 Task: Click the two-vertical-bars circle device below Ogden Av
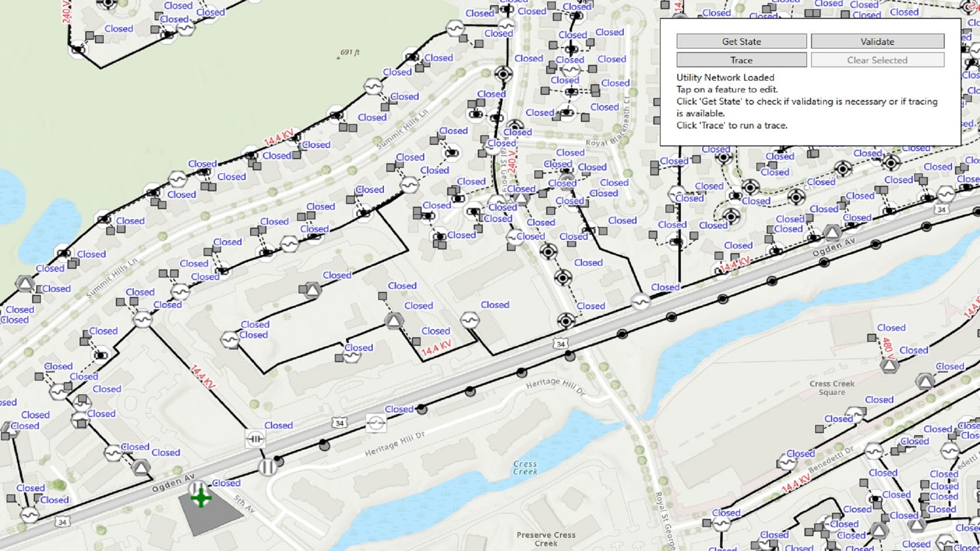[x=267, y=467]
